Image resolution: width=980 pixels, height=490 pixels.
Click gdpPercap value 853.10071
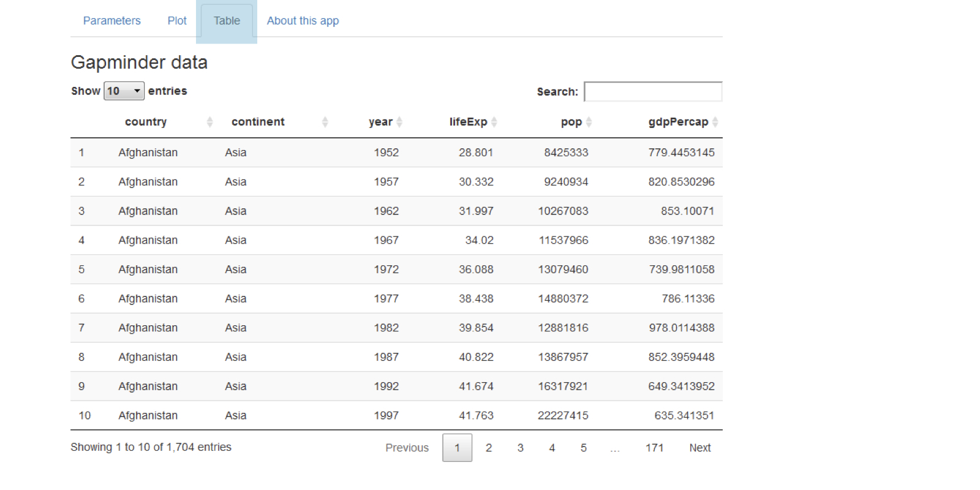(x=688, y=211)
